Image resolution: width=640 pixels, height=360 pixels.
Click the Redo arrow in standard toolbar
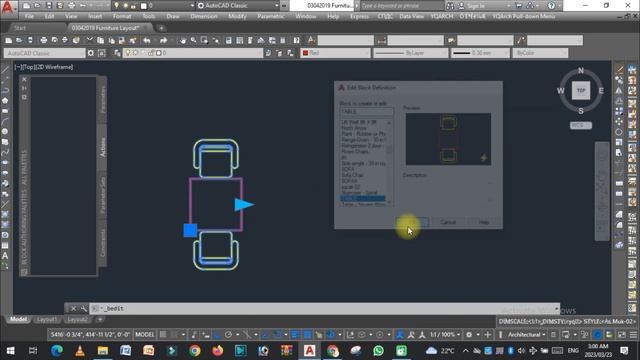pos(163,40)
